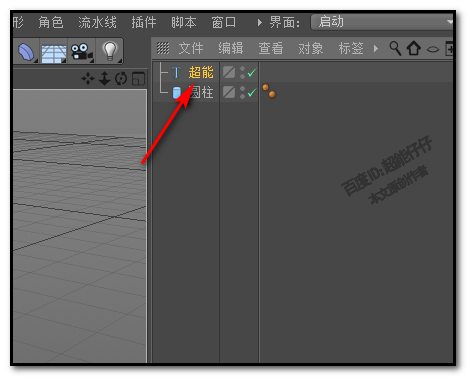Click the object manager grip handle icon
467x377 pixels.
coord(163,48)
